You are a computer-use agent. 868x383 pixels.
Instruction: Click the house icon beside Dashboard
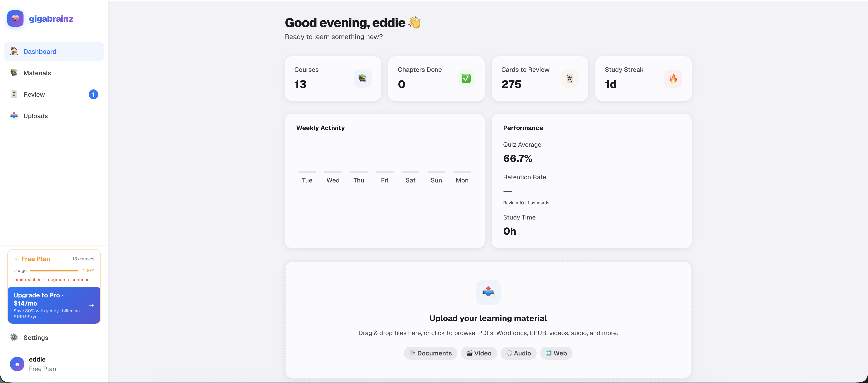pyautogui.click(x=14, y=51)
